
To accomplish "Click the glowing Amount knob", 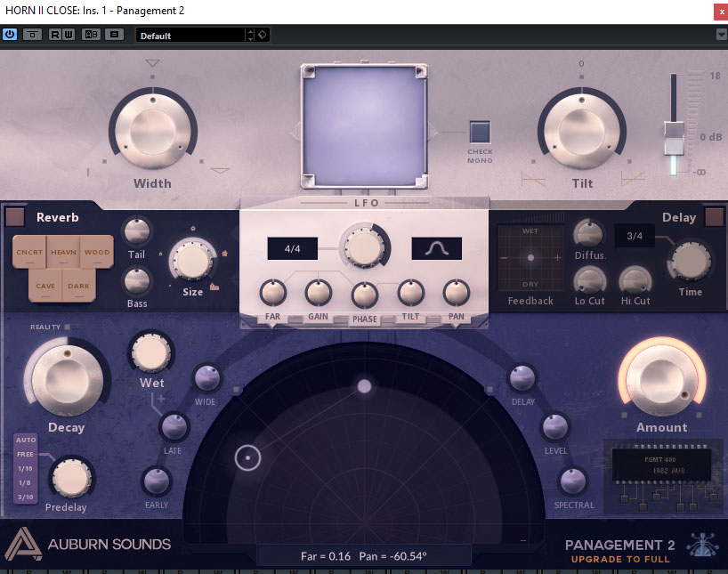I will point(662,380).
